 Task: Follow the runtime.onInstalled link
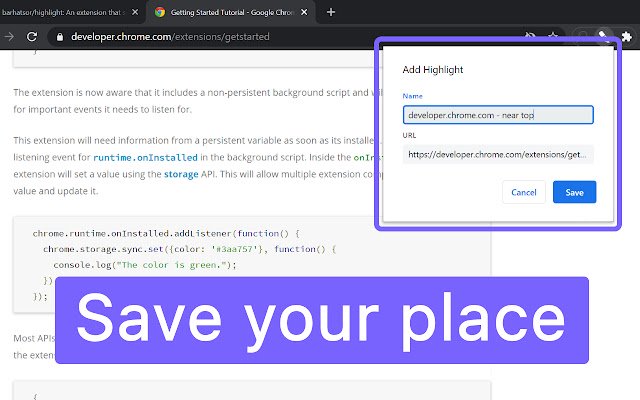(x=145, y=157)
